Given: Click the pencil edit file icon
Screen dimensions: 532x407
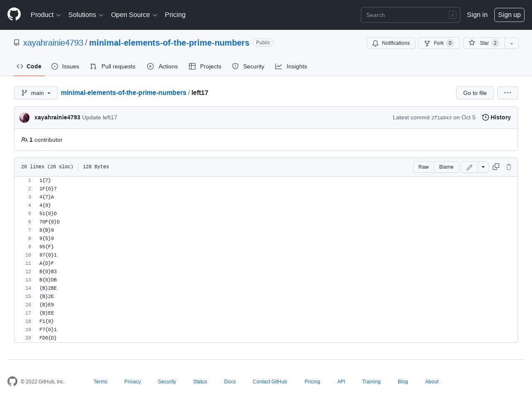Looking at the screenshot, I should 469,167.
